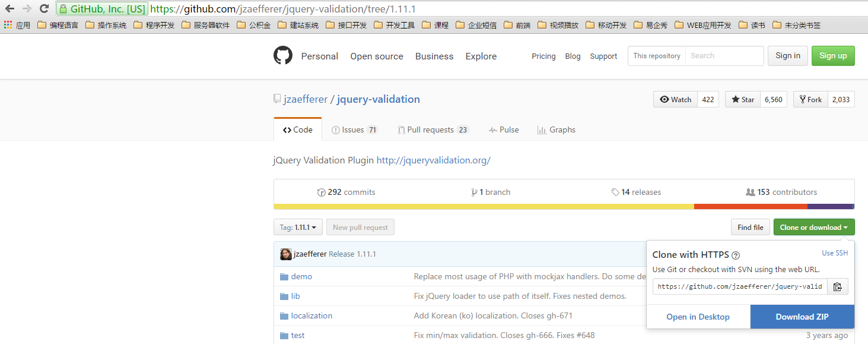This screenshot has width=868, height=344.
Task: Collapse the Clone or download dropdown
Action: pos(813,227)
